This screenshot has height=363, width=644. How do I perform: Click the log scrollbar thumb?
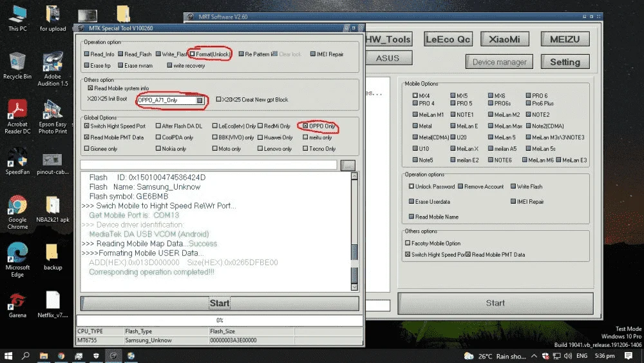click(354, 263)
